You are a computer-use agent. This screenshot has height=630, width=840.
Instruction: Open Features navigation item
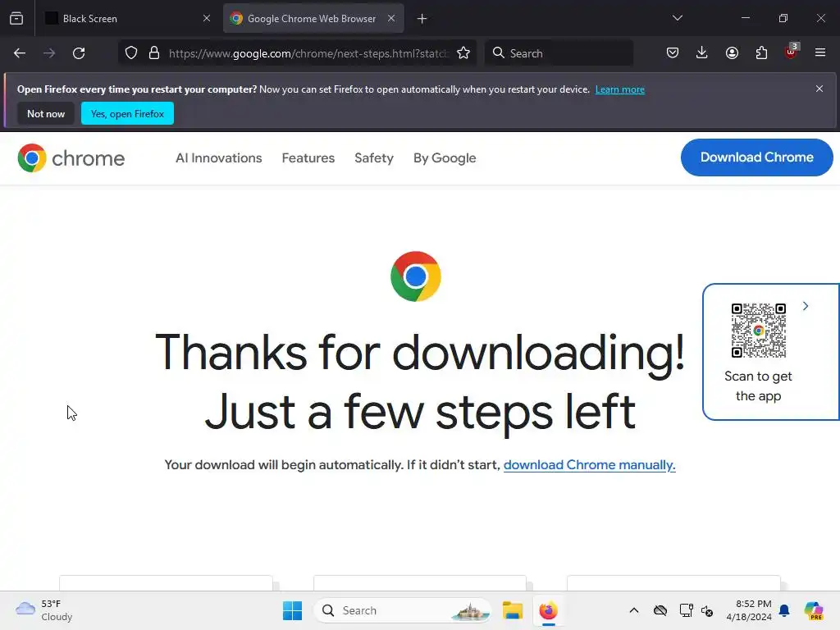coord(308,158)
